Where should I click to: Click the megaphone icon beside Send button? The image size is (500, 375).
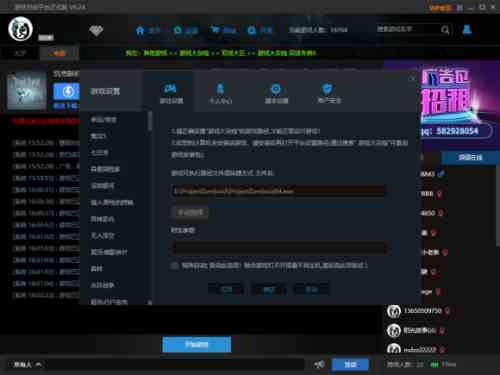point(320,364)
